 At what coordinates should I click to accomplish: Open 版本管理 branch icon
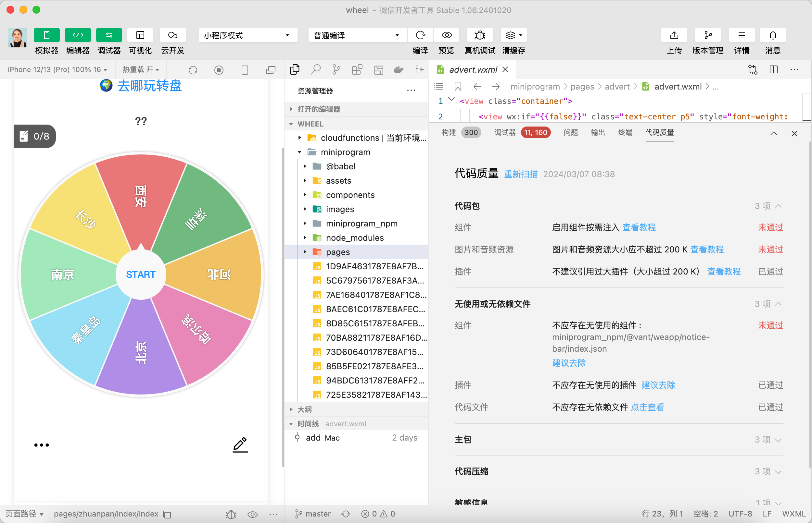708,35
